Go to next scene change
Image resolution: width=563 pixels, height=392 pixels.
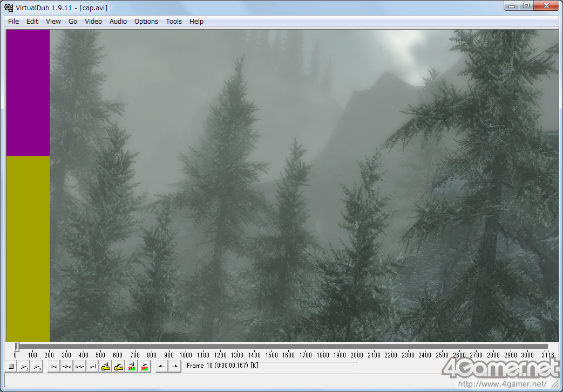[144, 367]
